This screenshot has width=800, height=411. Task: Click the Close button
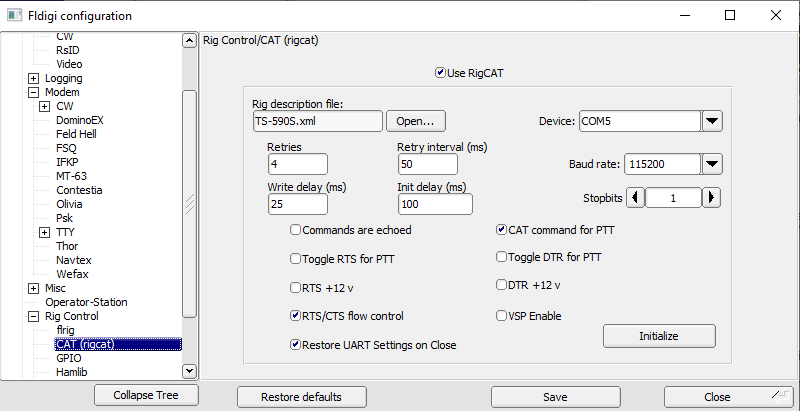(x=729, y=397)
